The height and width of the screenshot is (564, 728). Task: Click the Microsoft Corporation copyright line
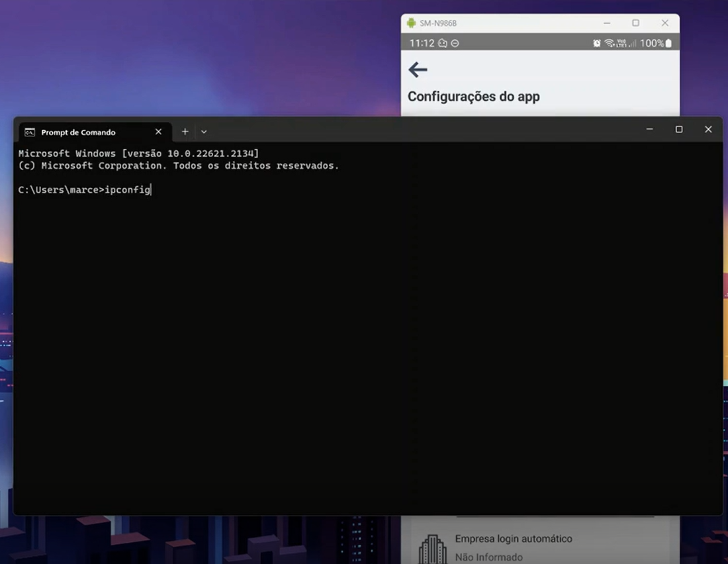click(x=179, y=166)
